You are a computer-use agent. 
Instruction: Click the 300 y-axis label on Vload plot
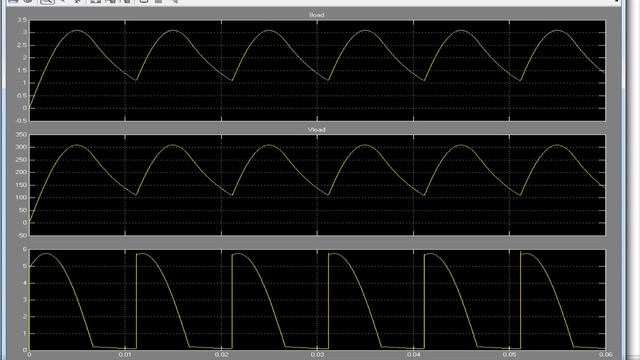pyautogui.click(x=21, y=147)
